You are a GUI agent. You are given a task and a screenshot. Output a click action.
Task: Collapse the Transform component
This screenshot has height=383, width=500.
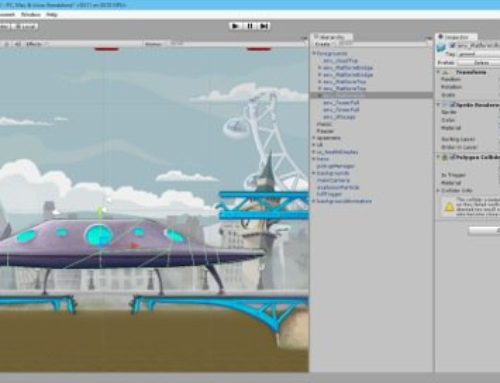[438, 72]
